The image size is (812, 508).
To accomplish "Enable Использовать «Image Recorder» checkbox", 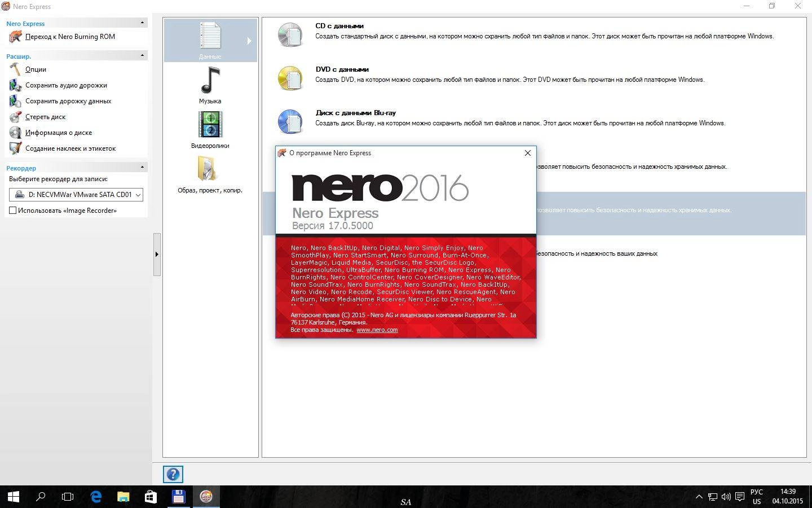I will [x=13, y=211].
